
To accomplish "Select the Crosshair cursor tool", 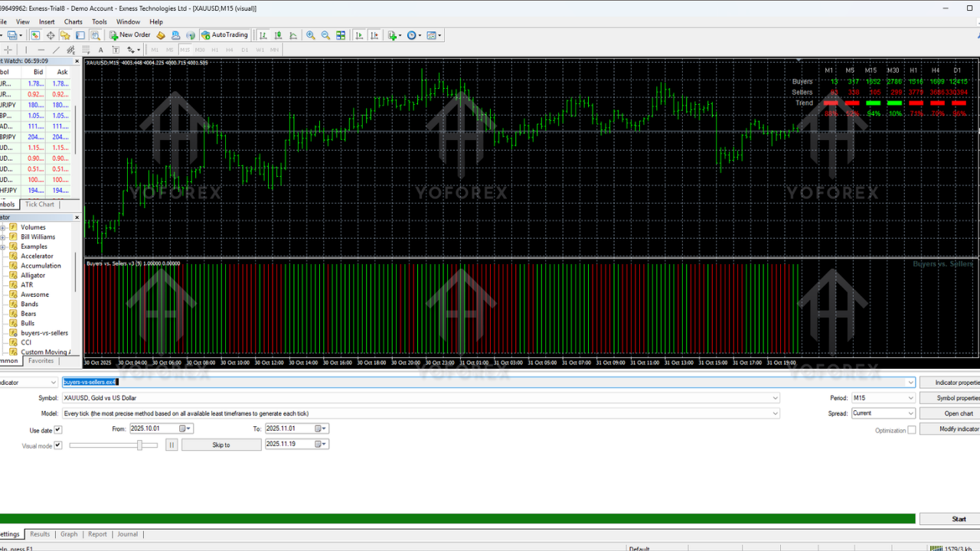I will [x=8, y=49].
